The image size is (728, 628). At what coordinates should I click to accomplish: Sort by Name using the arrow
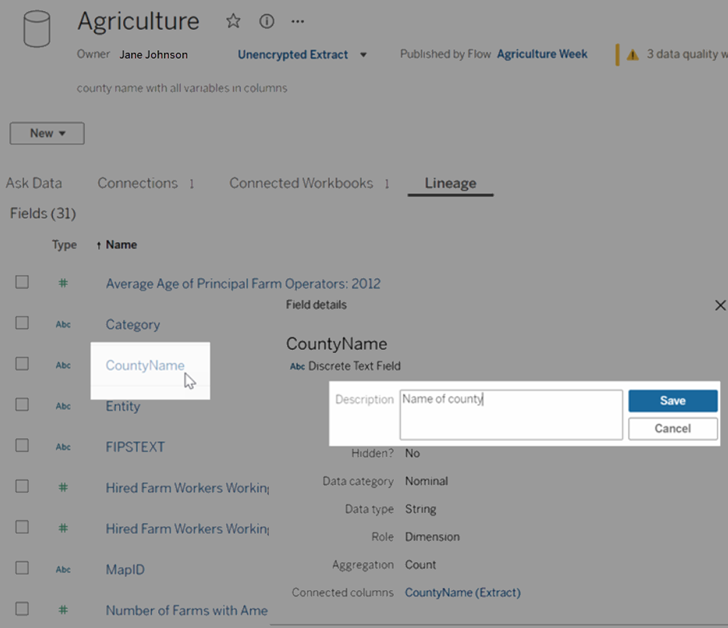coord(98,245)
